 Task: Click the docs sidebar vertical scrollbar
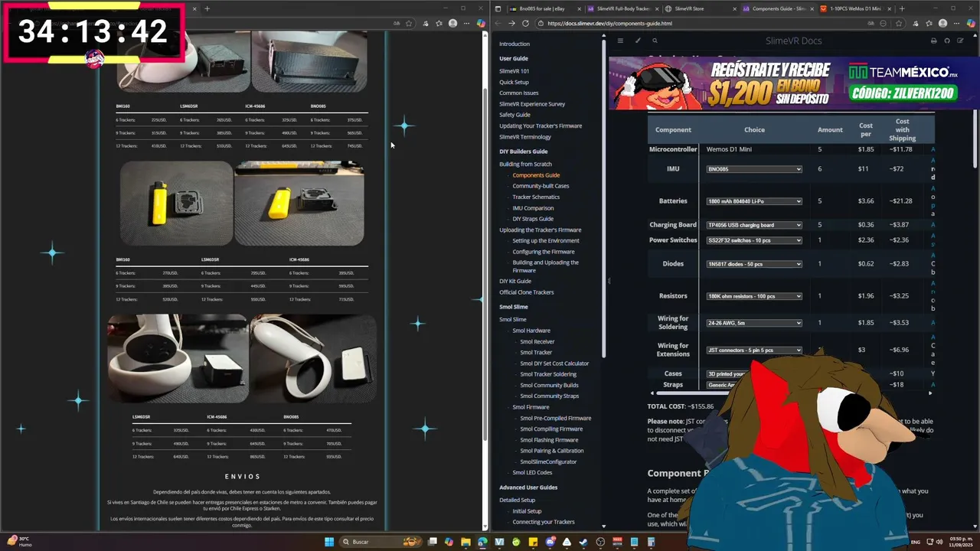point(603,199)
